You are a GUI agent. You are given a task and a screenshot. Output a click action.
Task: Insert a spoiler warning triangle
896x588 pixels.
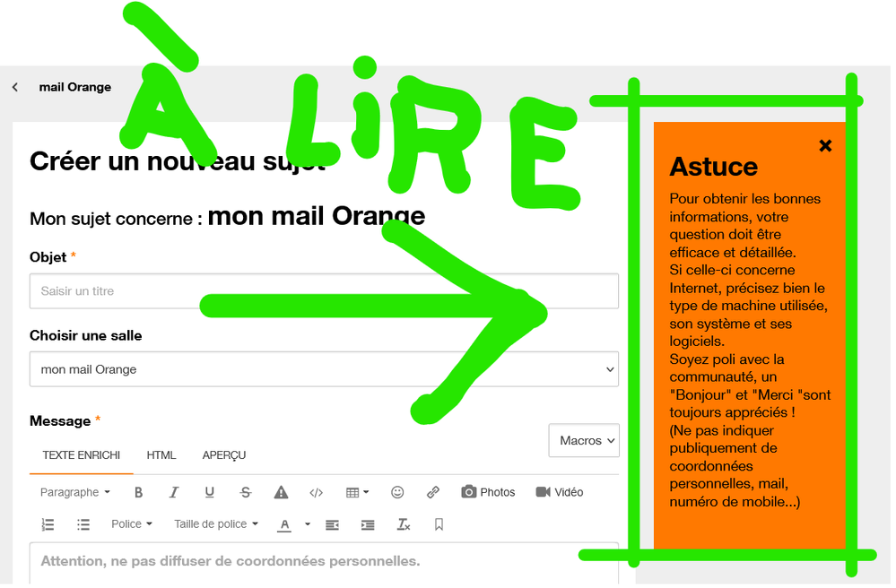[281, 493]
